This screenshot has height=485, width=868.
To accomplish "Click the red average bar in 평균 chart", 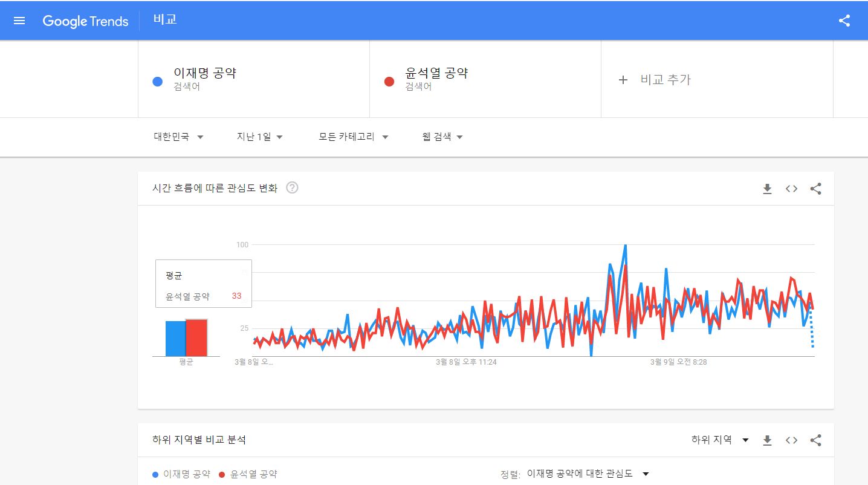I will click(x=196, y=338).
